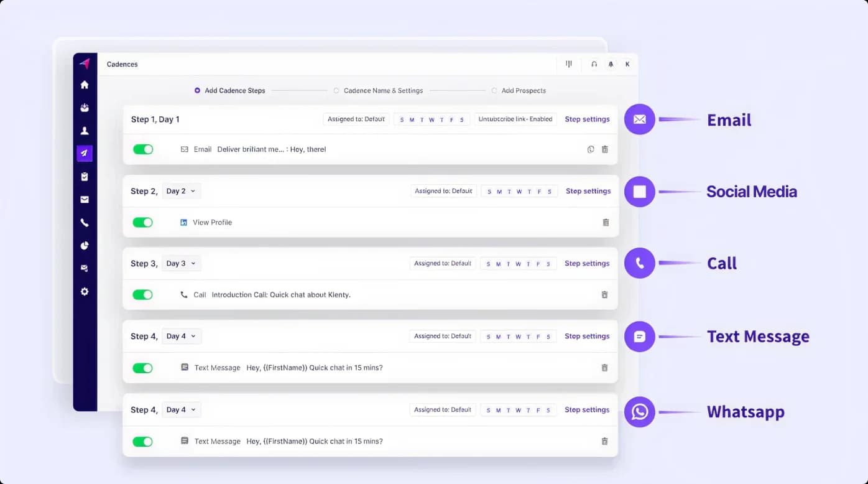
Task: Delete the View Profile step
Action: 606,222
